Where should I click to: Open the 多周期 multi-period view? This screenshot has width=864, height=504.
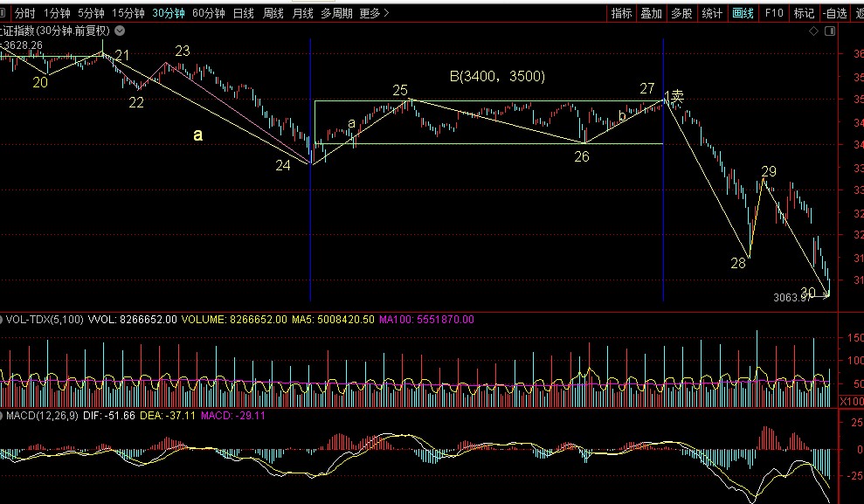[x=336, y=13]
